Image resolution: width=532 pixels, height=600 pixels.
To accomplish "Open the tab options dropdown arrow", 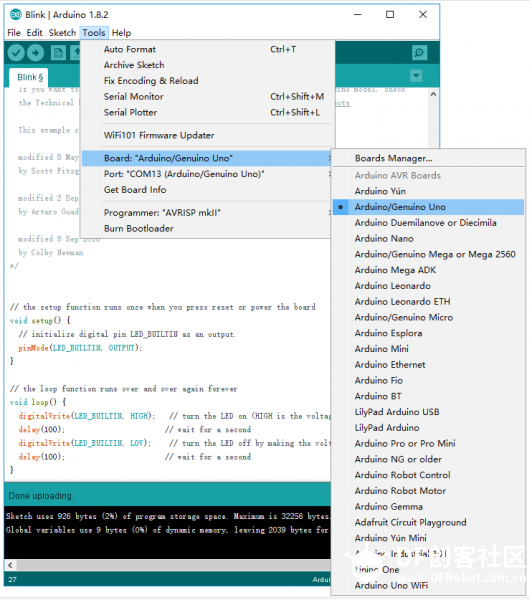I will [416, 76].
